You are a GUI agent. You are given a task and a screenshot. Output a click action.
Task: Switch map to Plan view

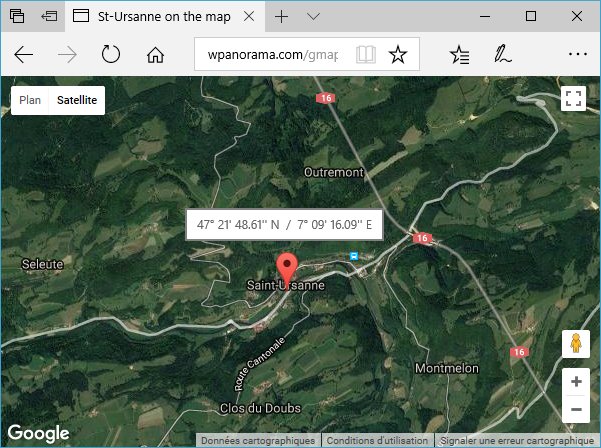[x=30, y=100]
